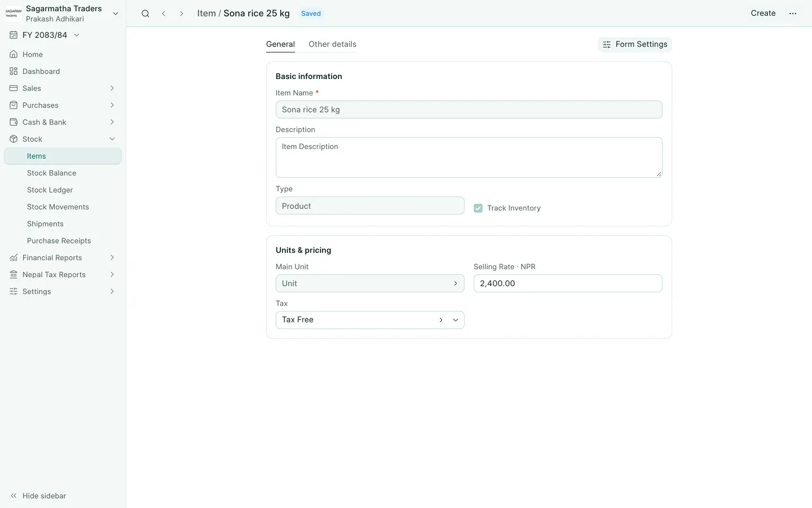The width and height of the screenshot is (812, 508).
Task: Click the Form Settings button label
Action: coord(641,44)
